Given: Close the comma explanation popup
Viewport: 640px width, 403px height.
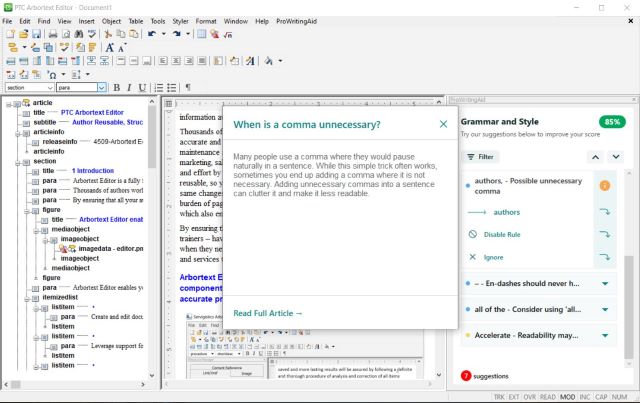Looking at the screenshot, I should point(443,124).
